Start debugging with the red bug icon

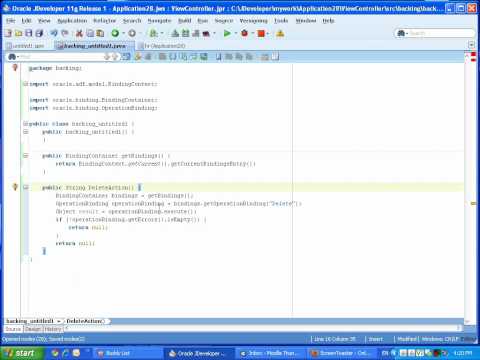tap(244, 33)
